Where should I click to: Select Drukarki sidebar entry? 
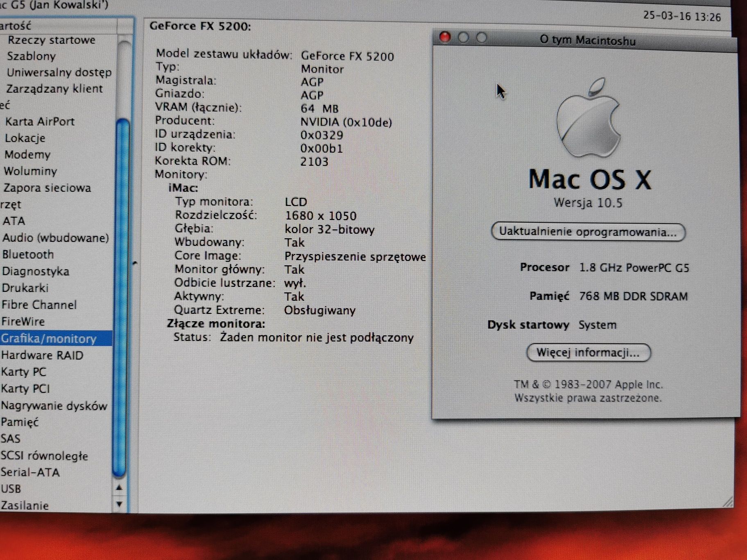[x=25, y=288]
